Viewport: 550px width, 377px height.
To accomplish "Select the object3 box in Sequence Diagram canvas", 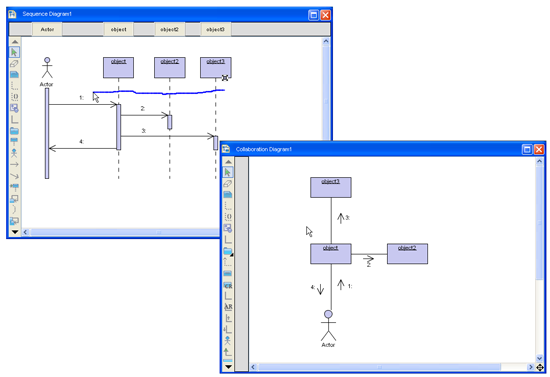I will click(216, 68).
